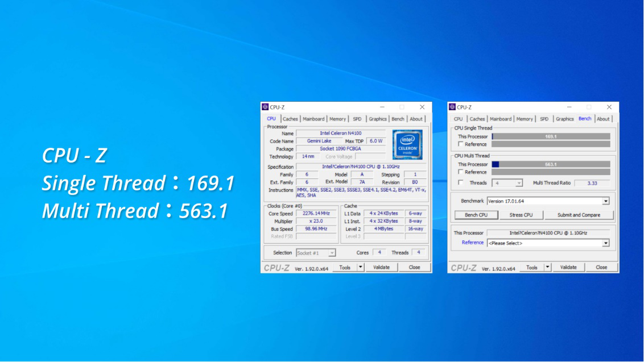Click single thread Reference score bar
Image resolution: width=644 pixels, height=362 pixels.
point(551,144)
